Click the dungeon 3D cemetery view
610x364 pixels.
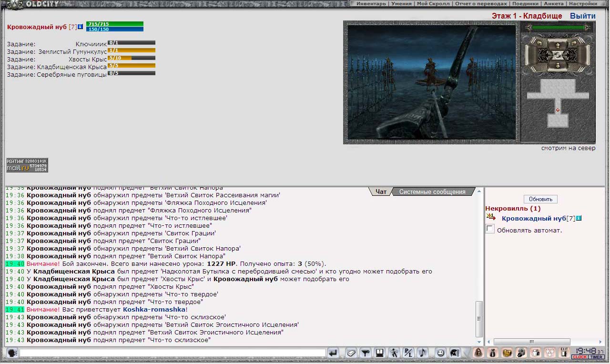pos(432,82)
